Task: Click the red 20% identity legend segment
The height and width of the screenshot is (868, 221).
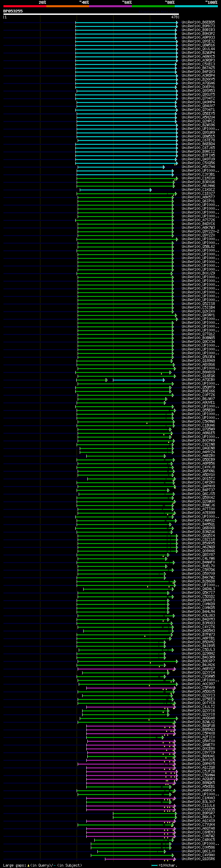Action: click(x=25, y=6)
